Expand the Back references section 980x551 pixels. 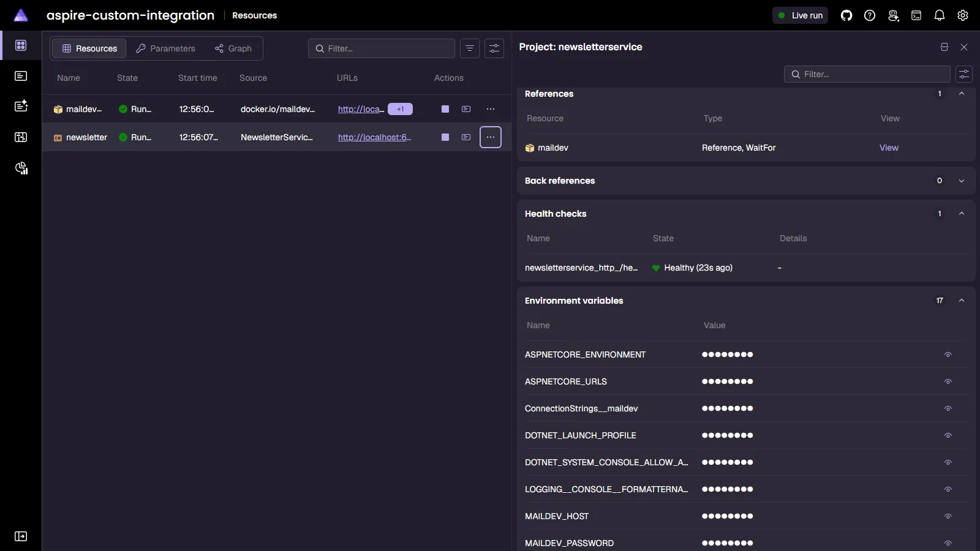coord(962,181)
